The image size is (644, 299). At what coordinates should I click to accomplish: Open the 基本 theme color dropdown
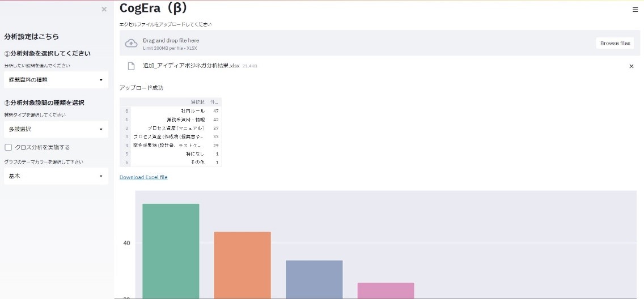pyautogui.click(x=56, y=176)
